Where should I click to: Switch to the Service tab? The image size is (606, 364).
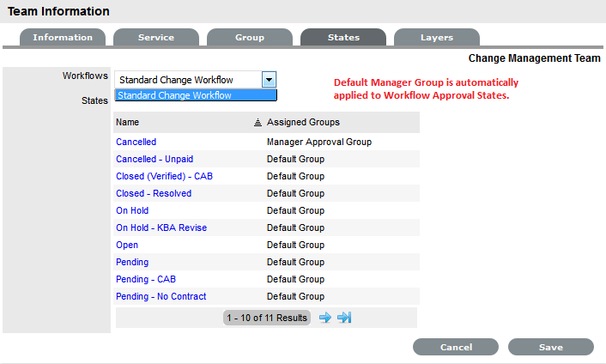[x=156, y=38]
